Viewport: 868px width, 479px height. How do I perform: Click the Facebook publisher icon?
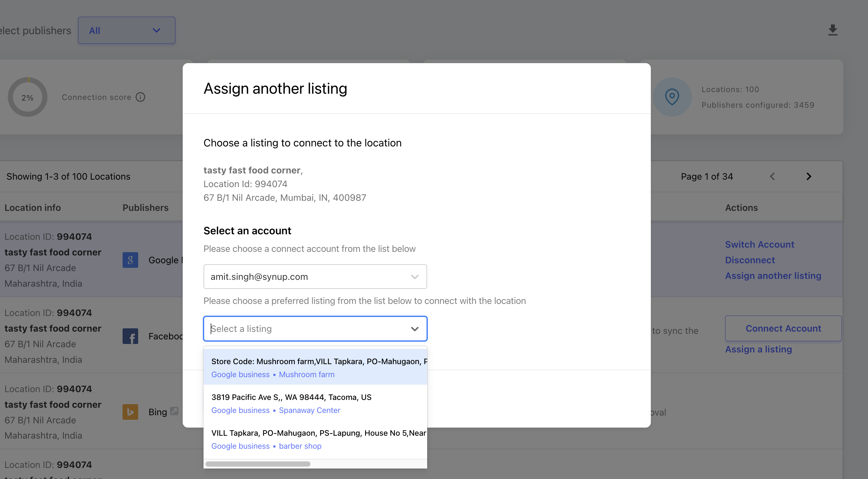point(130,336)
